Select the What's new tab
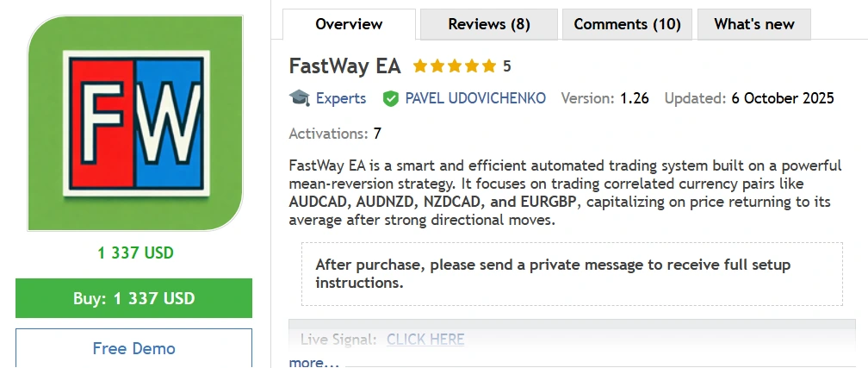The width and height of the screenshot is (868, 368). [754, 24]
